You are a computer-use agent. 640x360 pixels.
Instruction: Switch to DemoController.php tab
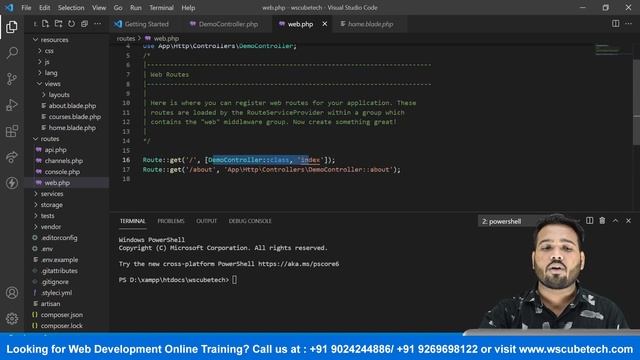(224, 24)
